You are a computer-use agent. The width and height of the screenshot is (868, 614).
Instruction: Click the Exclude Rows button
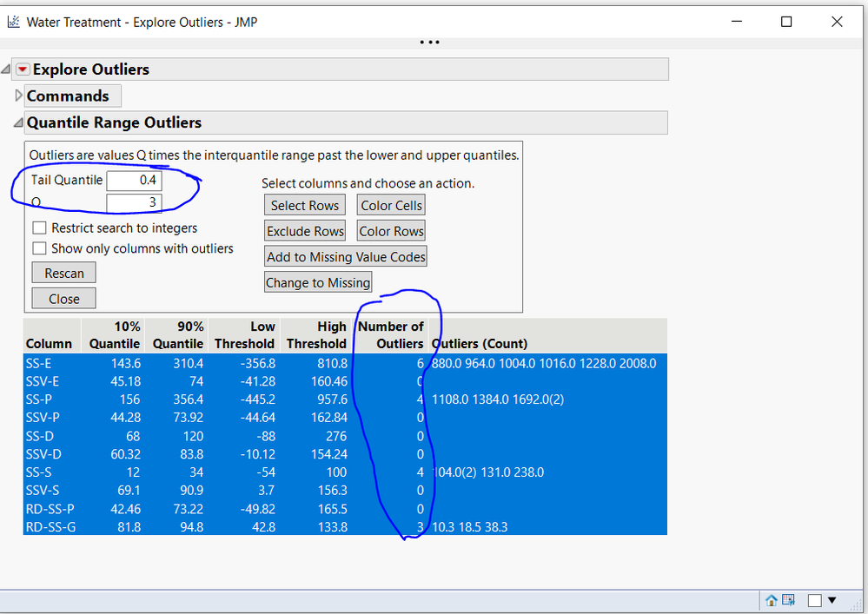click(305, 231)
